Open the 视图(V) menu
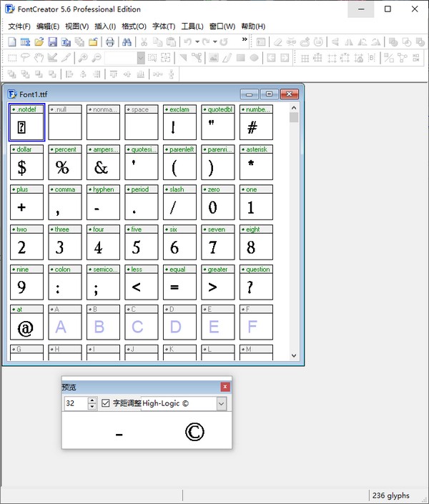 click(x=77, y=26)
